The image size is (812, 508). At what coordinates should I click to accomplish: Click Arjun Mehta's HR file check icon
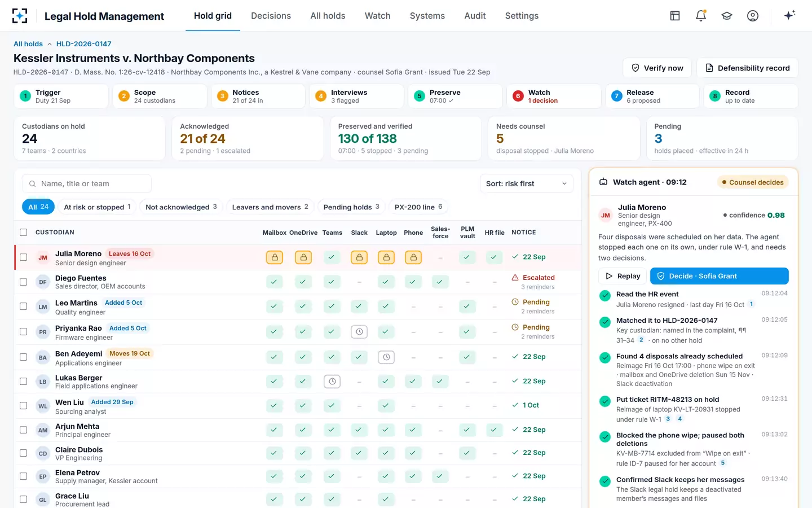click(x=494, y=430)
